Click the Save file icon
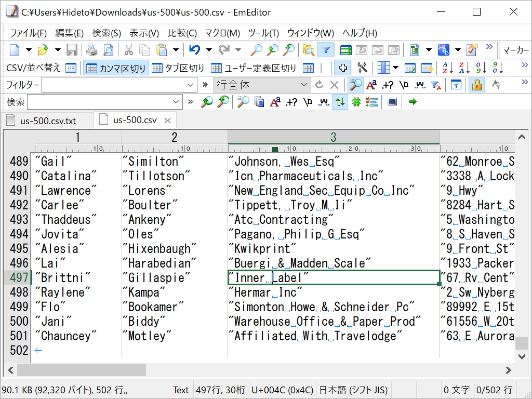 [x=72, y=50]
